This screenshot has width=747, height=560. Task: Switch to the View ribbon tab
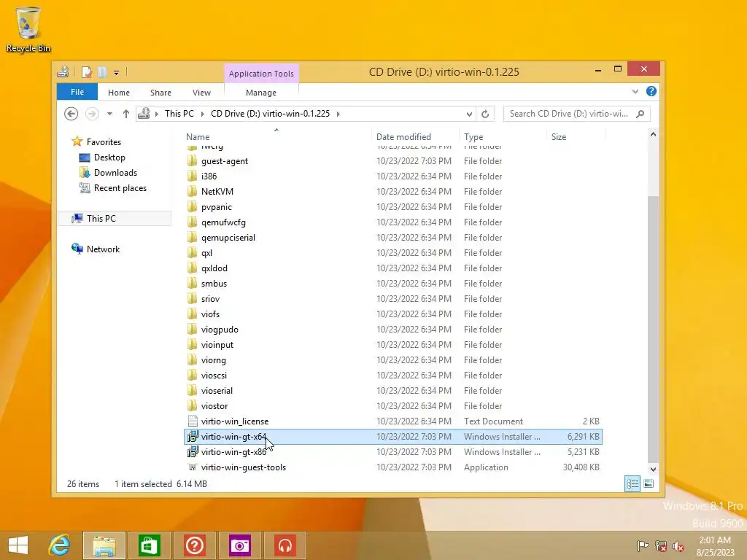click(201, 93)
